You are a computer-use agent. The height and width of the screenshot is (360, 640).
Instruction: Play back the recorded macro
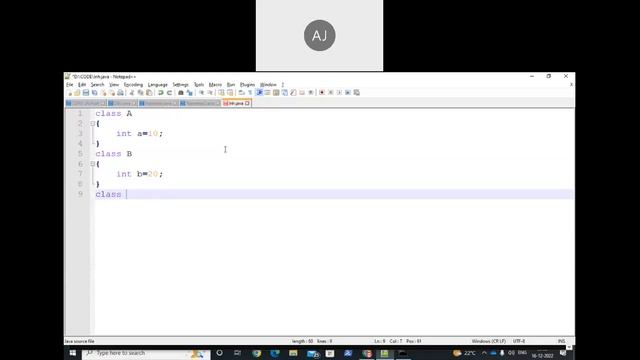pos(339,93)
